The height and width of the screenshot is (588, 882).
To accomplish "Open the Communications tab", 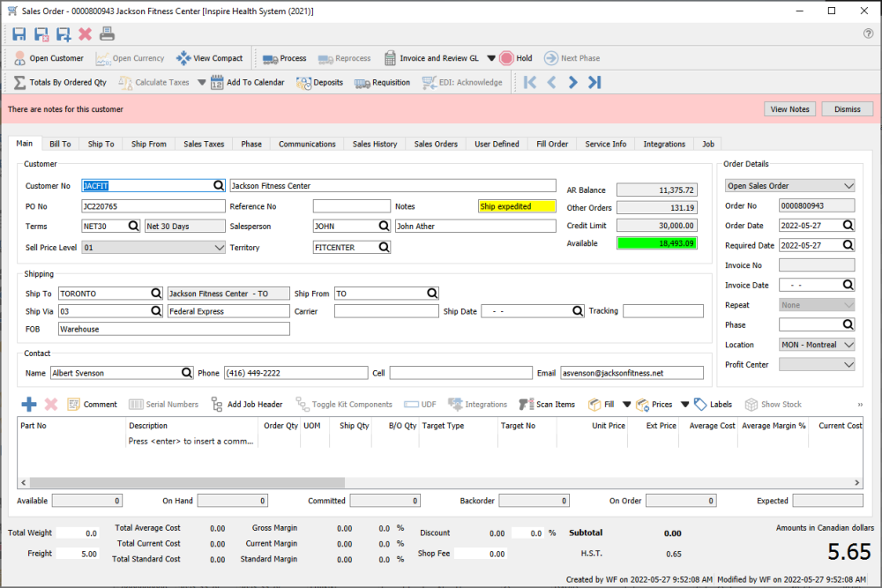I will pyautogui.click(x=307, y=144).
